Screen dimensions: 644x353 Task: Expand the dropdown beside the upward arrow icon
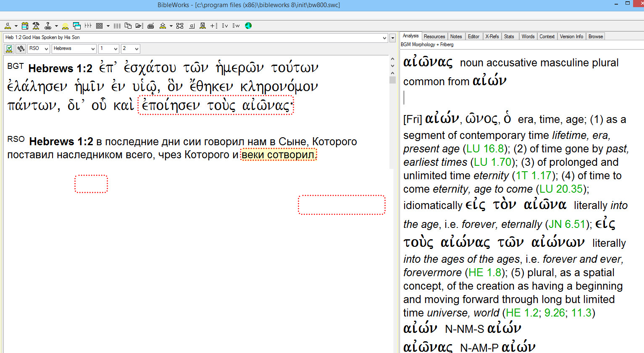[171, 26]
